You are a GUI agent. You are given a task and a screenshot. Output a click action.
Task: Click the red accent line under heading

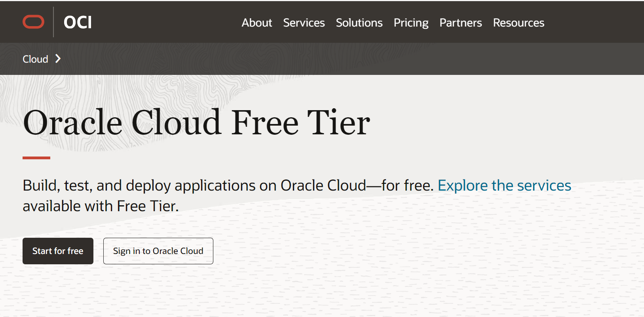click(36, 158)
